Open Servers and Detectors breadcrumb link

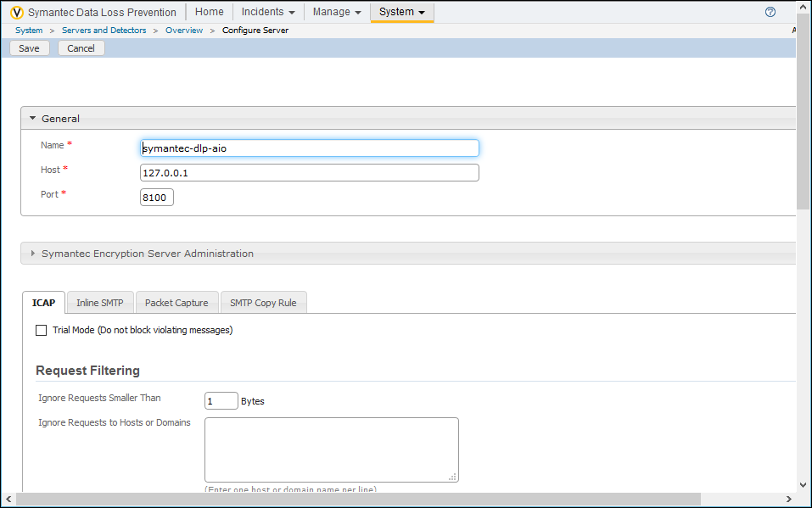[x=104, y=30]
